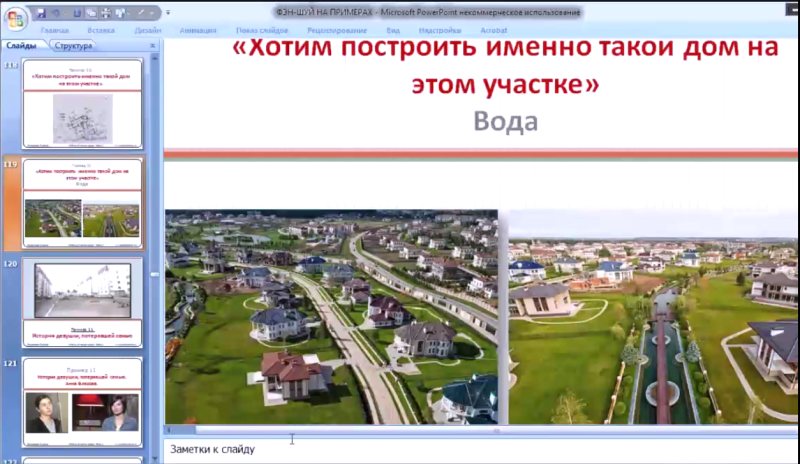Select the Слайды pane tab
800x464 pixels.
tap(22, 45)
